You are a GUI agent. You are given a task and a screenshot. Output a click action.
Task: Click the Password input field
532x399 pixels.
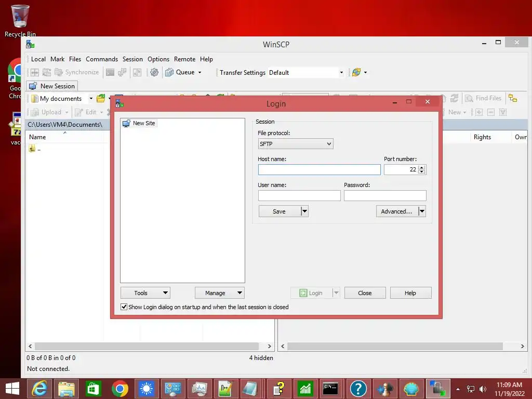pos(385,195)
